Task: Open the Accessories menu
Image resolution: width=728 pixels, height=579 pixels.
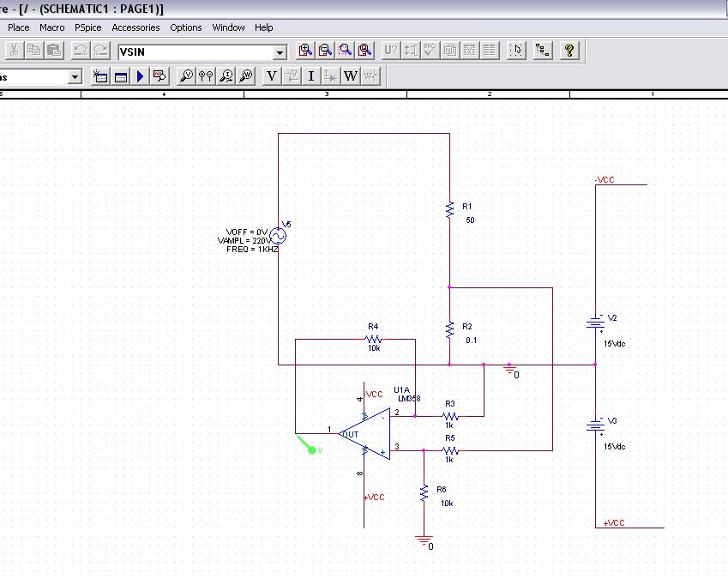Action: point(135,27)
